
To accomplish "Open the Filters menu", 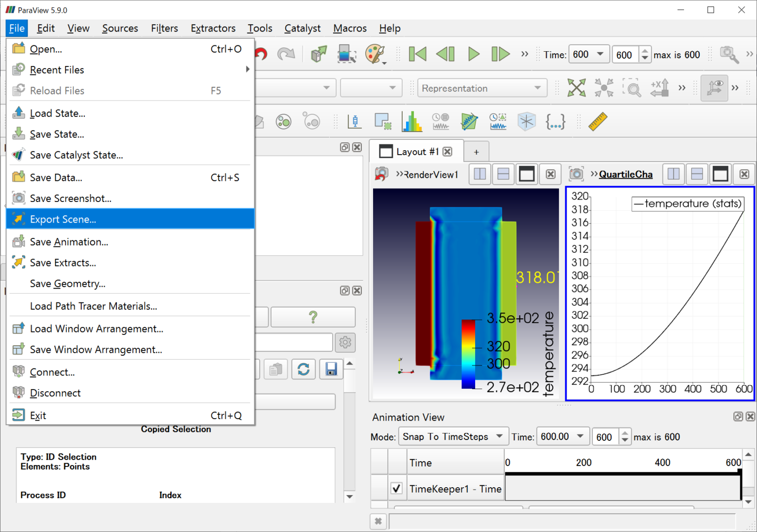I will [164, 29].
